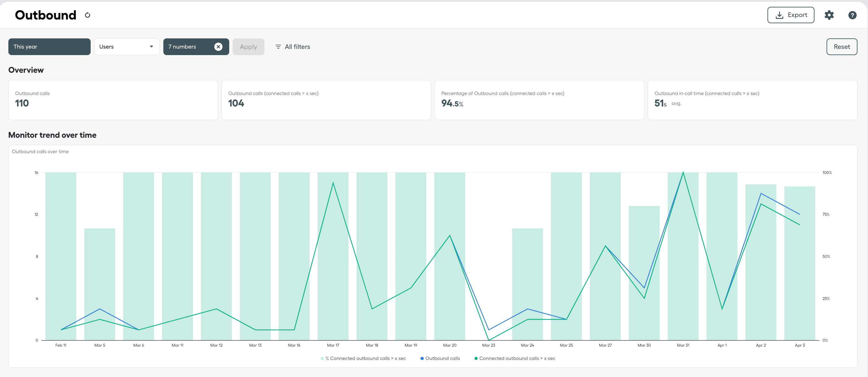
Task: Toggle % Connected outbound calls legend entry
Action: (x=366, y=358)
